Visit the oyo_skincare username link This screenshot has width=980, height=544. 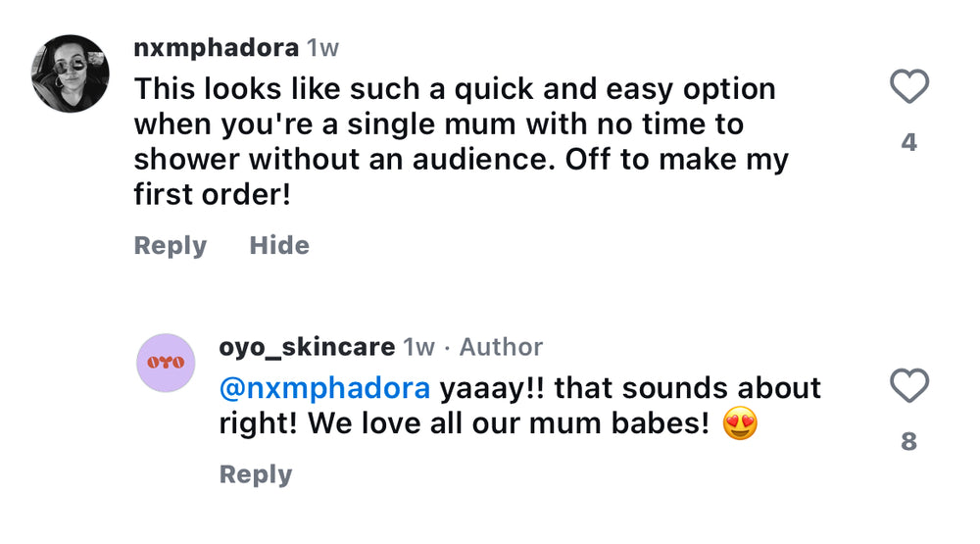(x=307, y=347)
